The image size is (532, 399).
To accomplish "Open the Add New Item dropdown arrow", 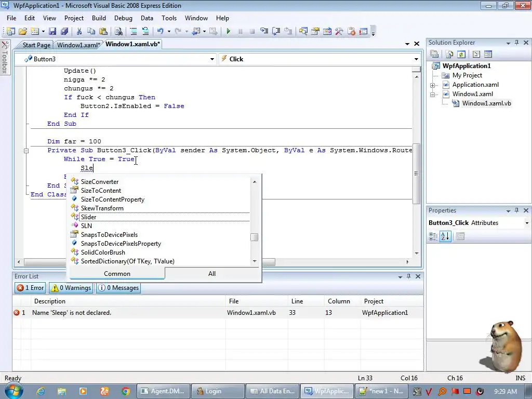I will (x=43, y=31).
